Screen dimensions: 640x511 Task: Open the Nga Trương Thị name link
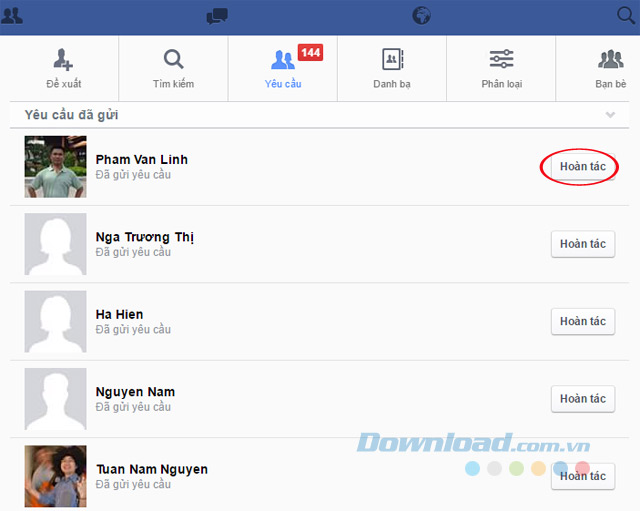coord(145,237)
